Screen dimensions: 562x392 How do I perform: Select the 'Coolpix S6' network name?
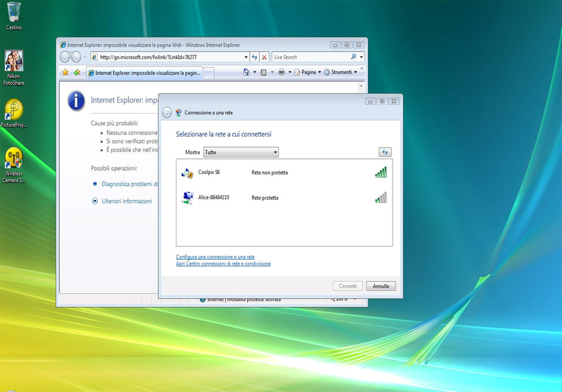pos(209,172)
